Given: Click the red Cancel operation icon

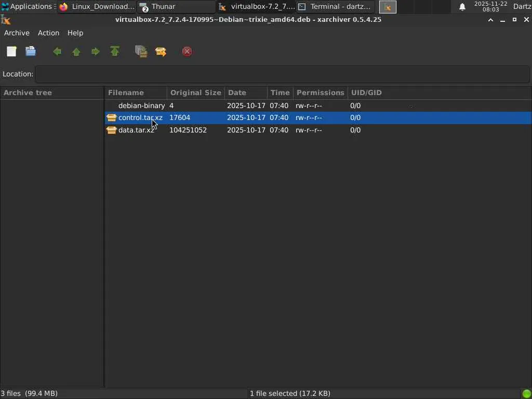Looking at the screenshot, I should point(187,51).
